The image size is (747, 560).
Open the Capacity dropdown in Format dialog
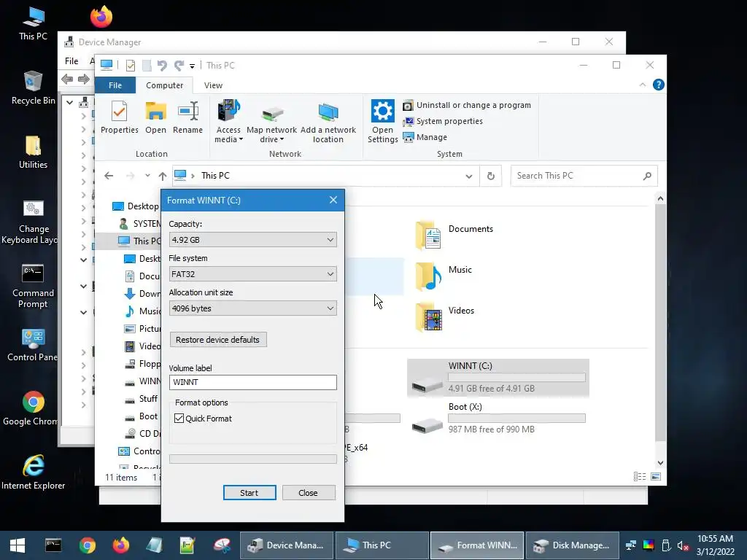point(252,239)
